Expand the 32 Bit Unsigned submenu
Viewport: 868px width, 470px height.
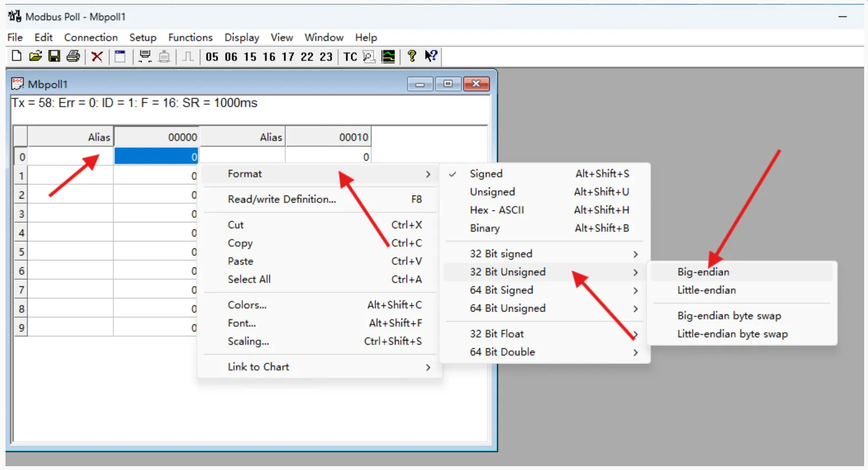[x=545, y=272]
